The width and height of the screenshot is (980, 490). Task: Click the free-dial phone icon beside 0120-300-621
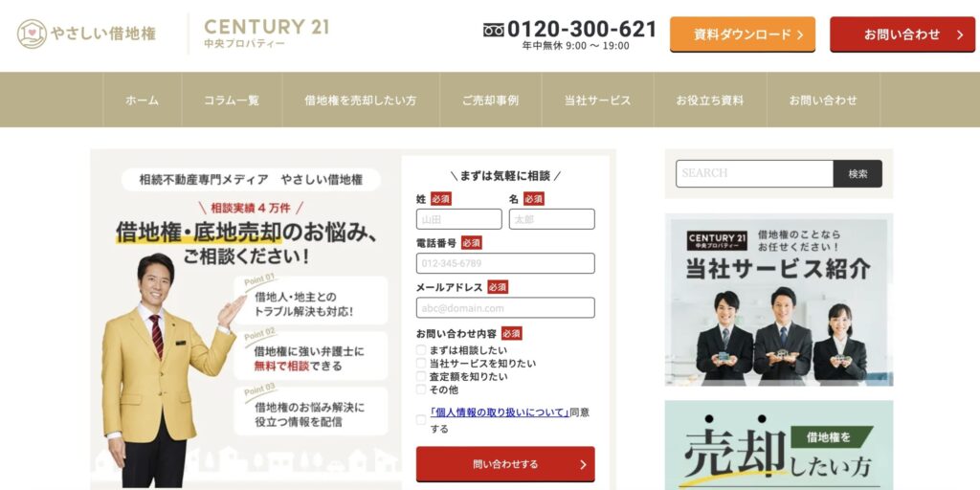click(493, 30)
